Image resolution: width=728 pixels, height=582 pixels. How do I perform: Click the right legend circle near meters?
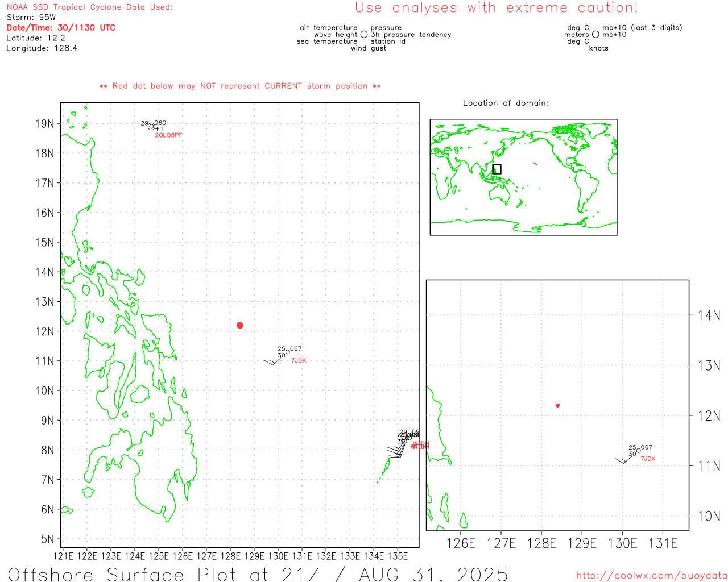click(595, 35)
